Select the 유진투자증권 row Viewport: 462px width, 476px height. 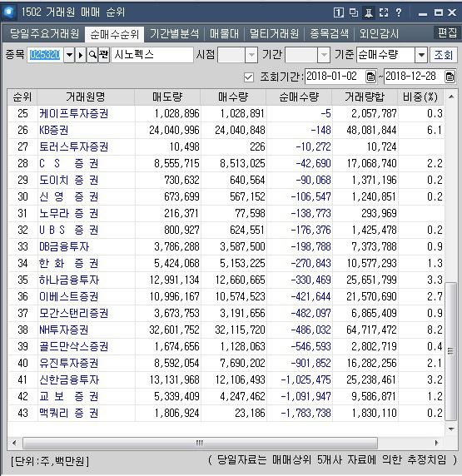[226, 363]
